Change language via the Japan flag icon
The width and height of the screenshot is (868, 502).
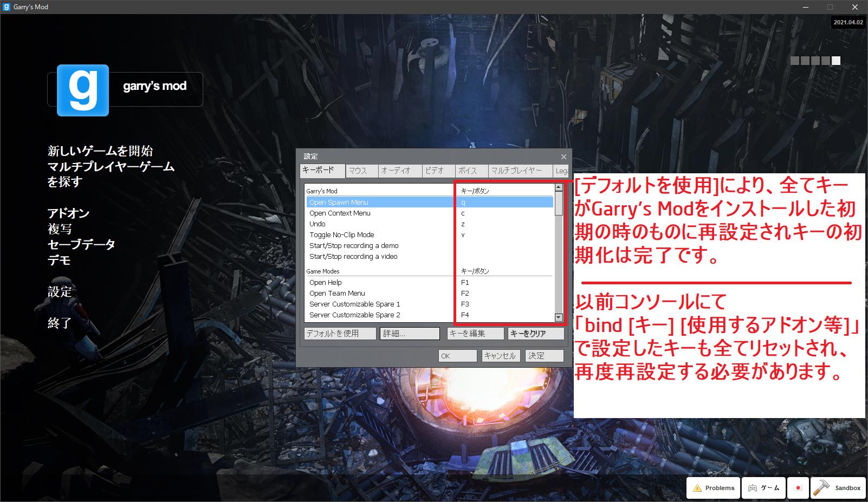[798, 488]
